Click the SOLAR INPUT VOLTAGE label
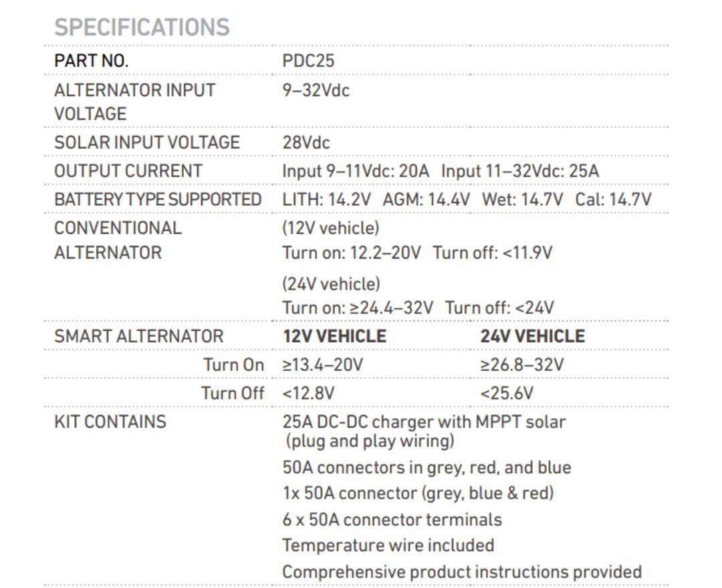This screenshot has width=722, height=588. (x=146, y=142)
